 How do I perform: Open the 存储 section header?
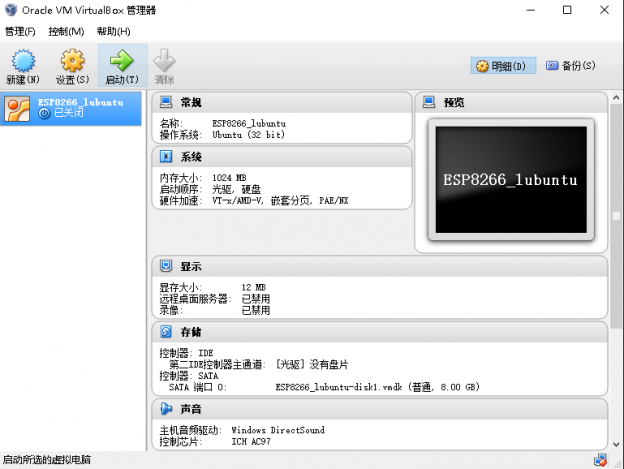pos(380,331)
